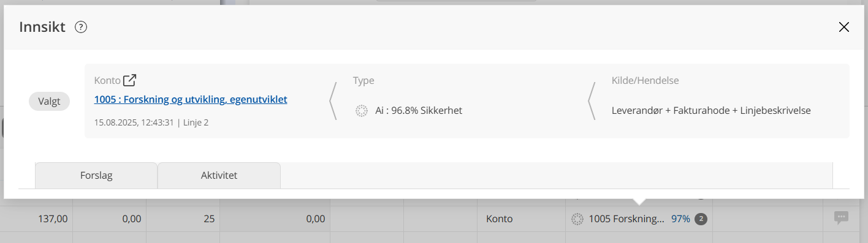
Task: Click the chevron separator before Type
Action: point(333,101)
